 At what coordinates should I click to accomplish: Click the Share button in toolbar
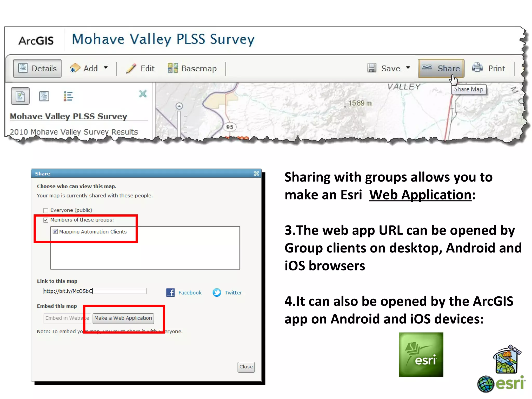(441, 68)
